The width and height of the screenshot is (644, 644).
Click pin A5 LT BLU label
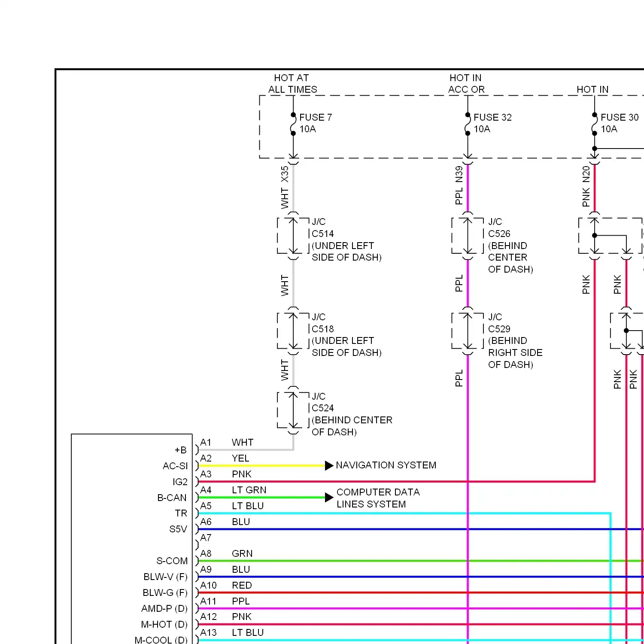[x=232, y=506]
